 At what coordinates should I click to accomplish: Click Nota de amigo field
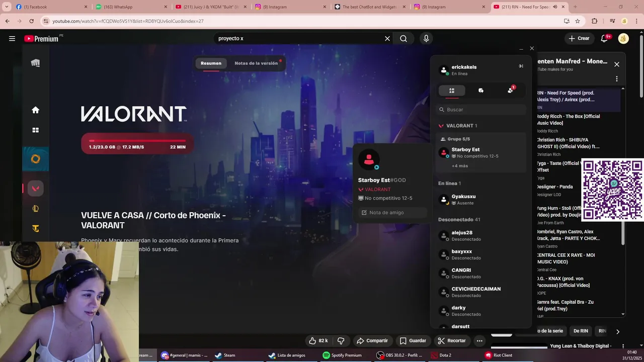393,213
